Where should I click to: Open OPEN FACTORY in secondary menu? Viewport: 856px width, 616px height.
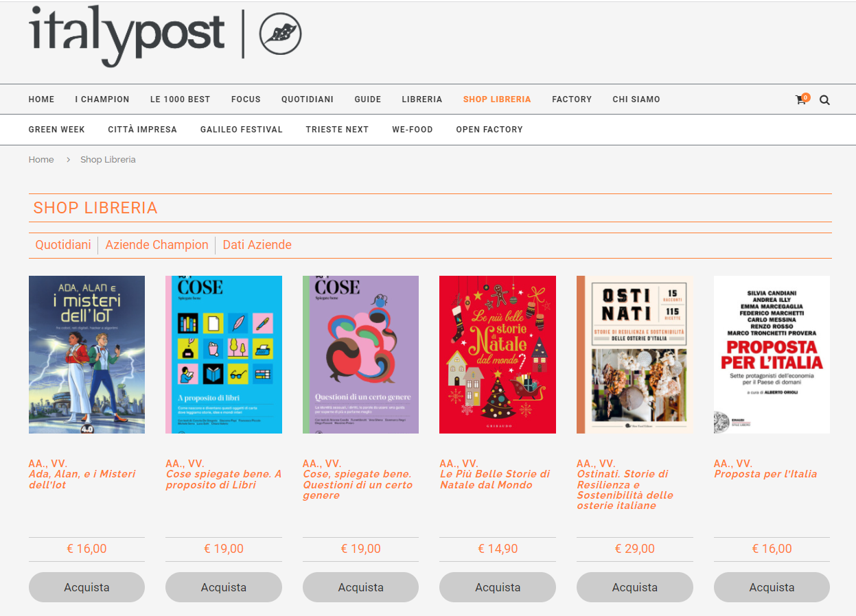(489, 130)
